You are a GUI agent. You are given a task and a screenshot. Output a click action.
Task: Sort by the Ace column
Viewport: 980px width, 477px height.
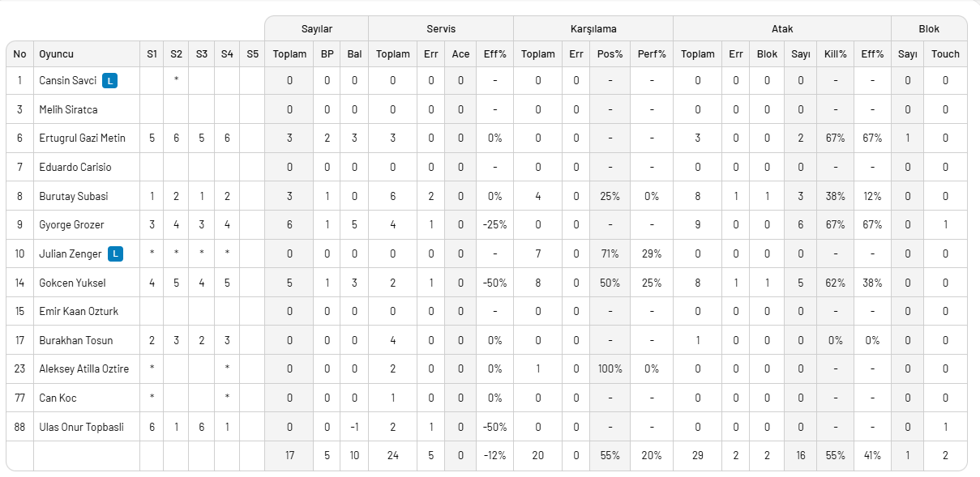[x=460, y=54]
